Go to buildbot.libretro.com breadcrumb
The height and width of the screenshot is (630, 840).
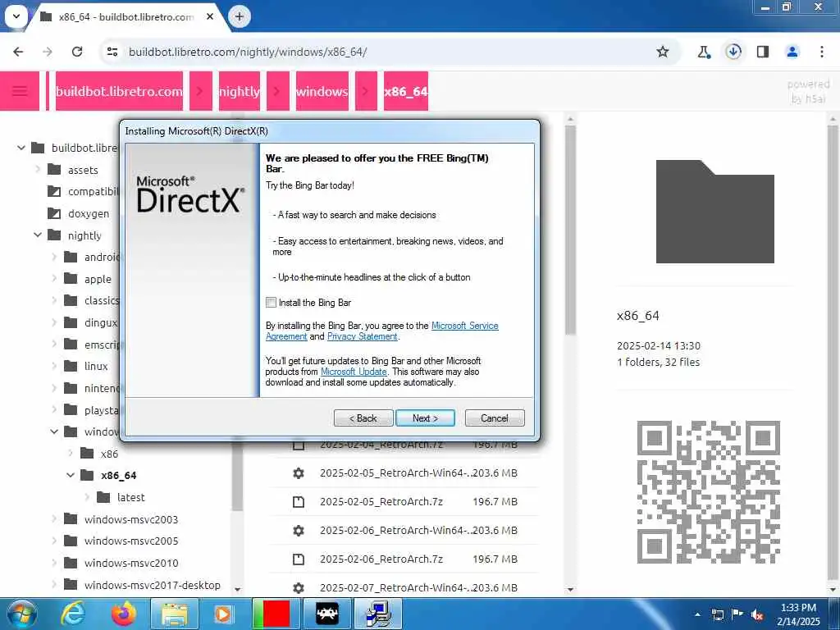[119, 91]
